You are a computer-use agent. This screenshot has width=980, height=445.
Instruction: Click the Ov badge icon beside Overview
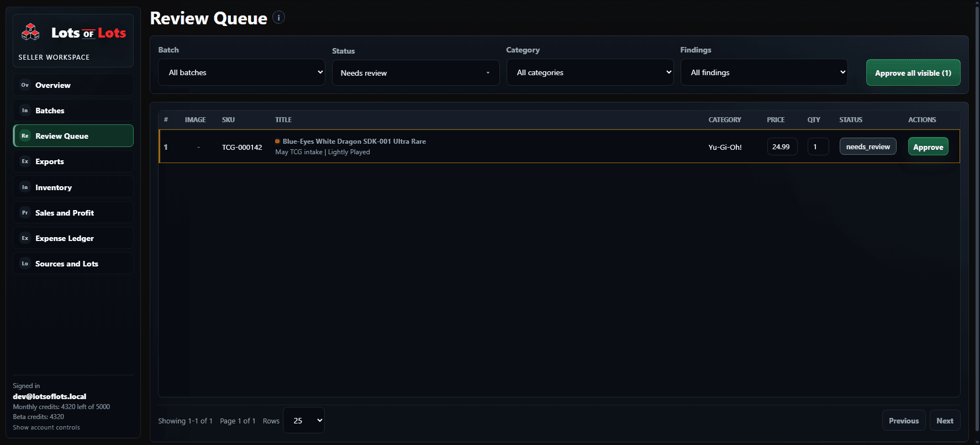point(25,85)
